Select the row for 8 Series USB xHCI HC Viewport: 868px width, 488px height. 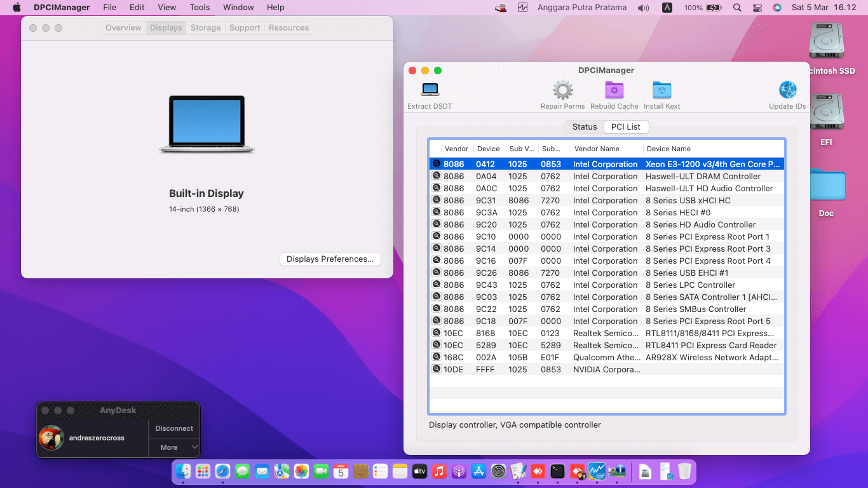[607, 200]
